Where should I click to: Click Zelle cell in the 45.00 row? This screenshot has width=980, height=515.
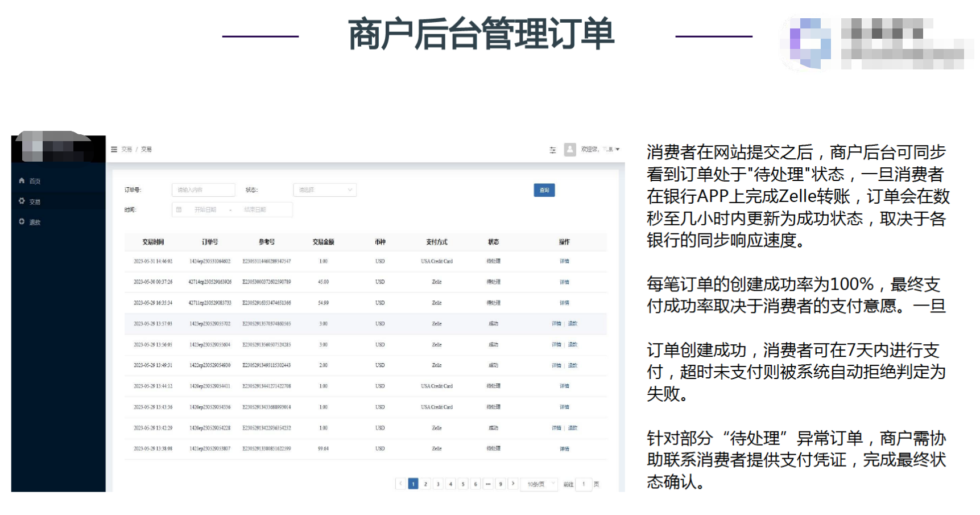coord(437,282)
